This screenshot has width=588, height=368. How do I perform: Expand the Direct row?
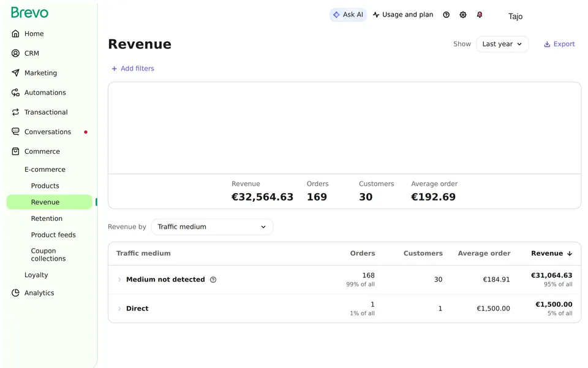click(x=119, y=309)
